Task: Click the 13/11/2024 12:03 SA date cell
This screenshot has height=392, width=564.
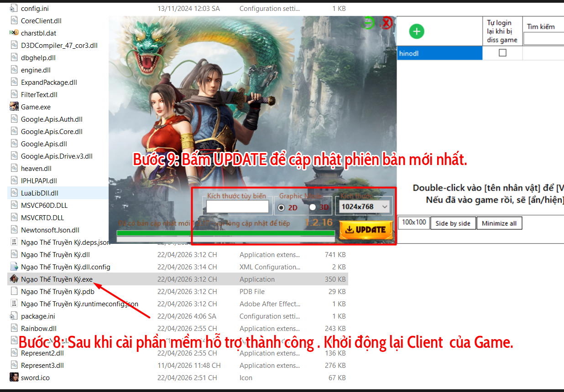Action: click(188, 9)
